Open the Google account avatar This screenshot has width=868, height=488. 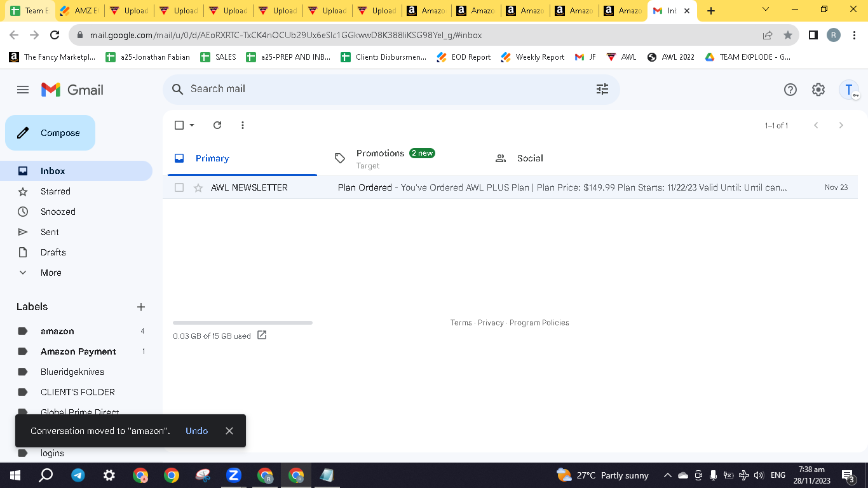point(849,90)
